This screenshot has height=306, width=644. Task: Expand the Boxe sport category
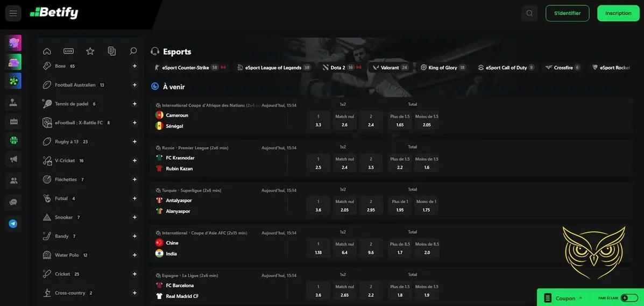(135, 66)
